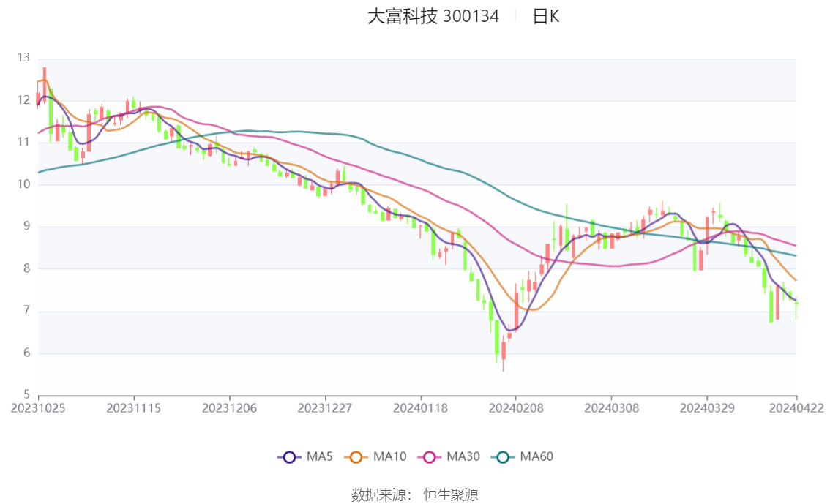Click the x-axis date label 20240308
Image resolution: width=830 pixels, height=504 pixels.
[x=611, y=408]
